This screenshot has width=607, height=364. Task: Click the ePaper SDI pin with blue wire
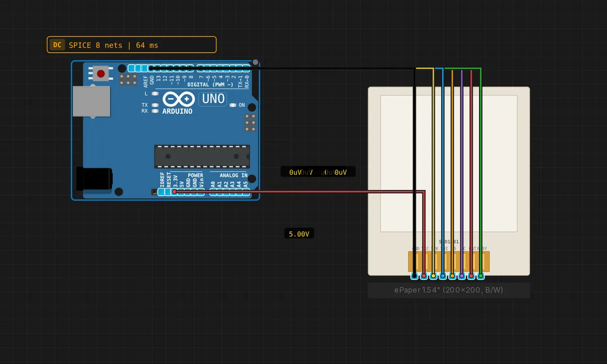coord(443,276)
